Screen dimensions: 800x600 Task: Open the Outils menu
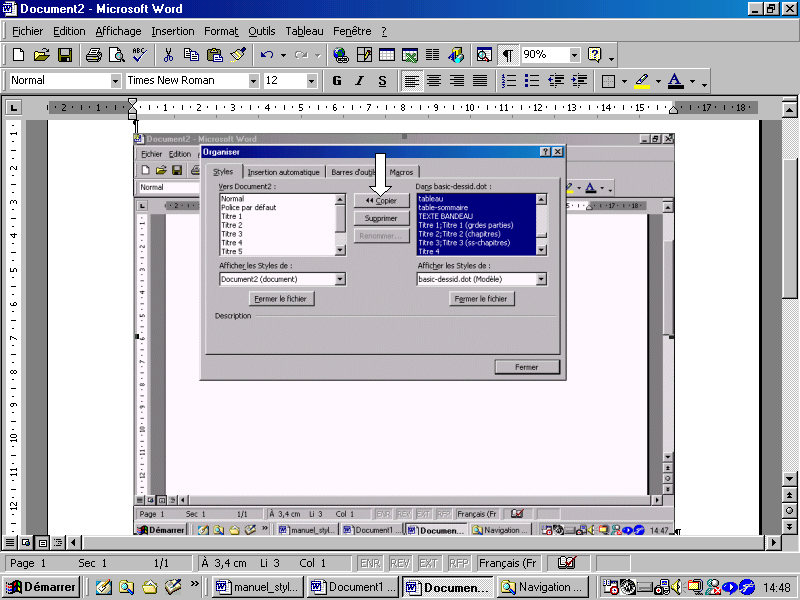point(262,31)
